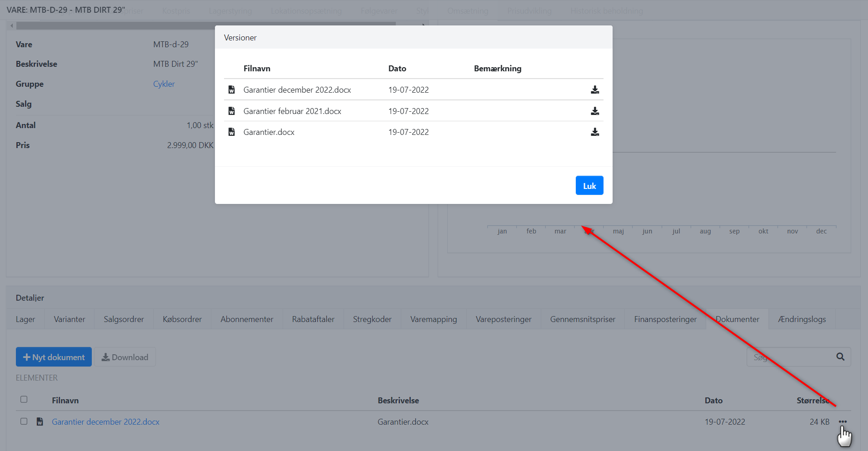The image size is (868, 451).
Task: Download the Garantier.docx version
Action: pyautogui.click(x=594, y=132)
